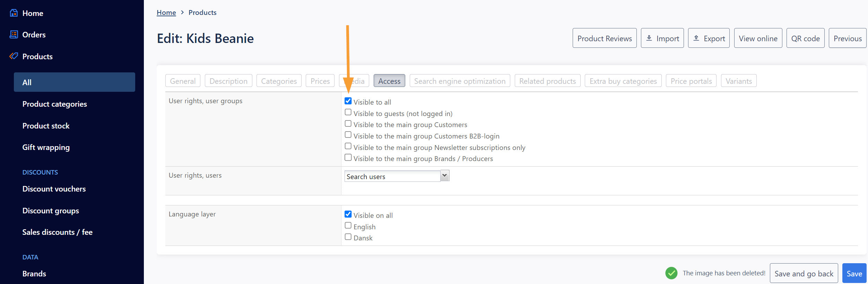Tick Visible to main group Customers B2B-login
This screenshot has height=284, width=868.
click(348, 135)
